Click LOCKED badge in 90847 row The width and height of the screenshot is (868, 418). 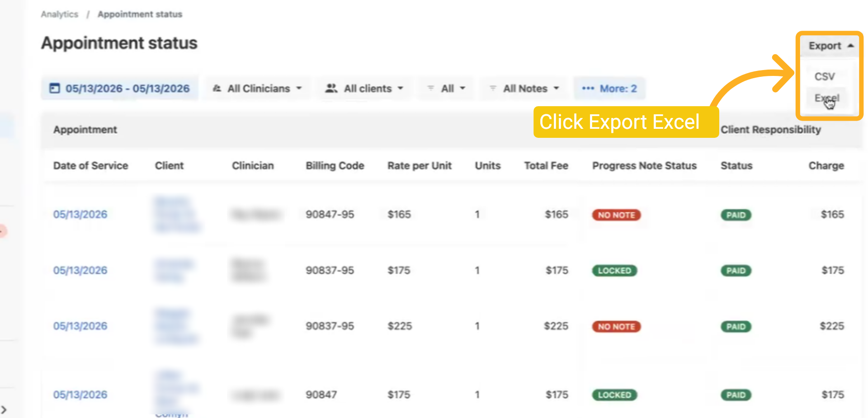[x=615, y=395]
